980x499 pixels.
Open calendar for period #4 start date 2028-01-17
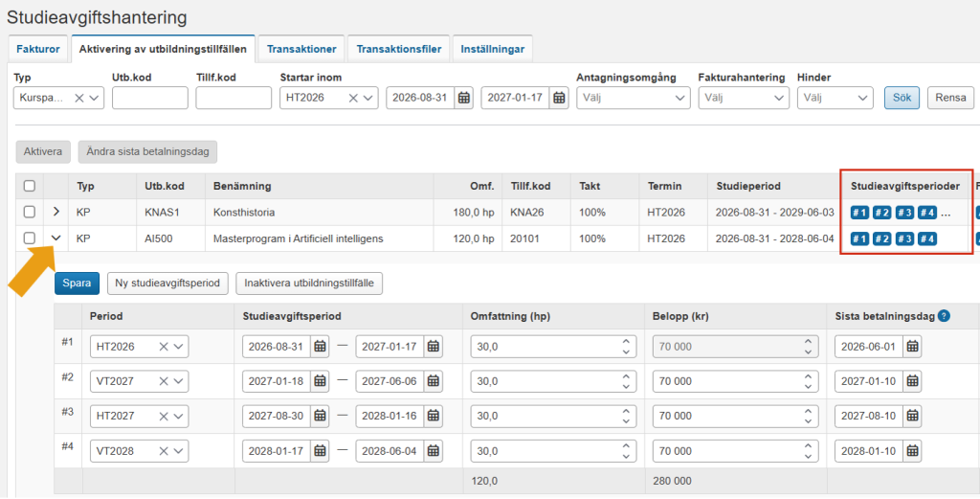(x=320, y=451)
